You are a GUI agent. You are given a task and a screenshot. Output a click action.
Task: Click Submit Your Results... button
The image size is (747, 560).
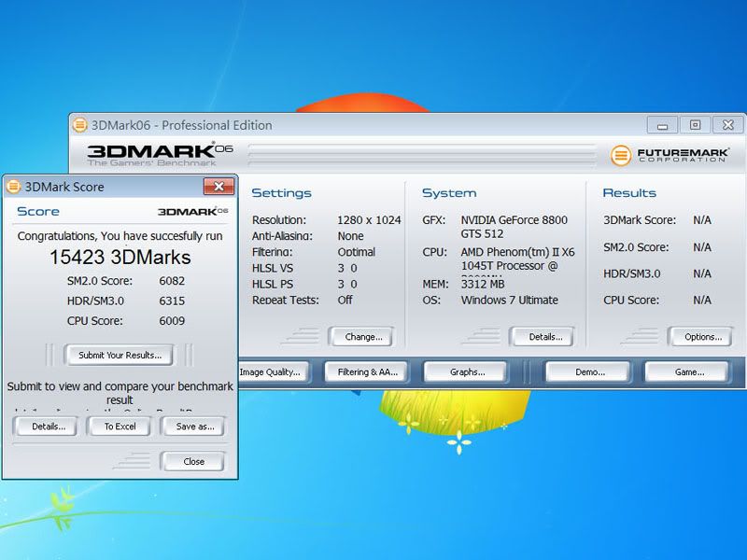point(120,356)
